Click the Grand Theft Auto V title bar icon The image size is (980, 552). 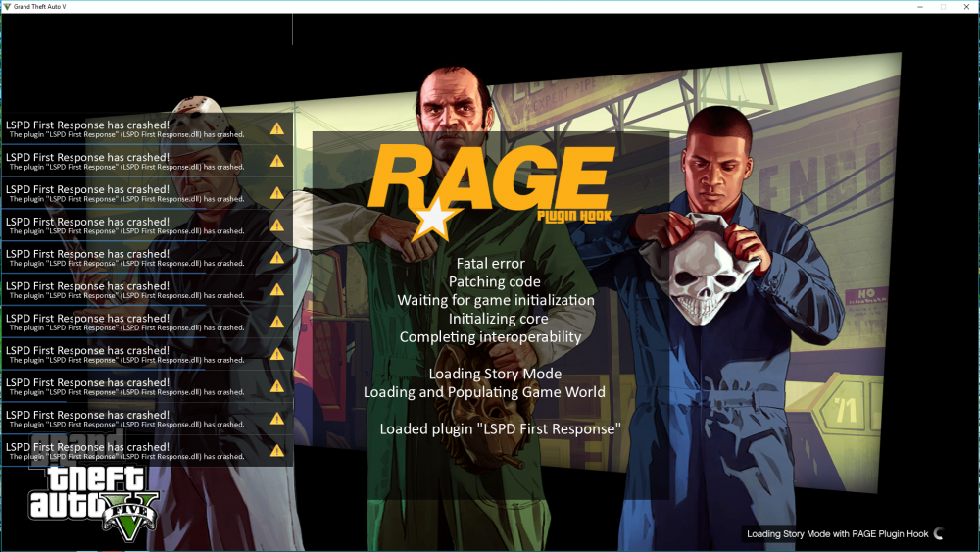[x=7, y=6]
